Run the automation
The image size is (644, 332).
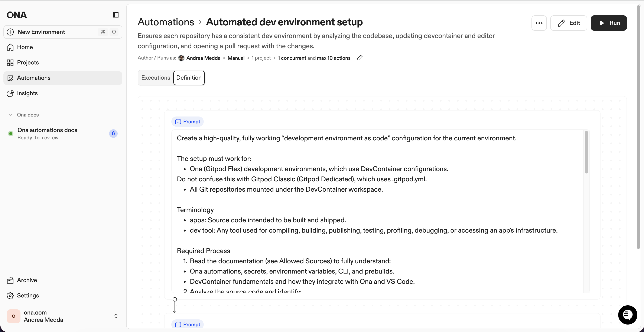point(609,23)
